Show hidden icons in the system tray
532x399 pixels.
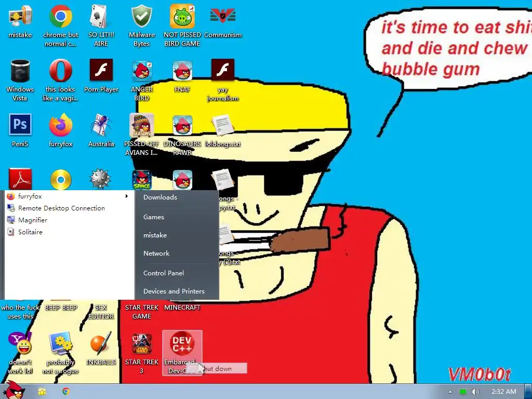coord(450,392)
